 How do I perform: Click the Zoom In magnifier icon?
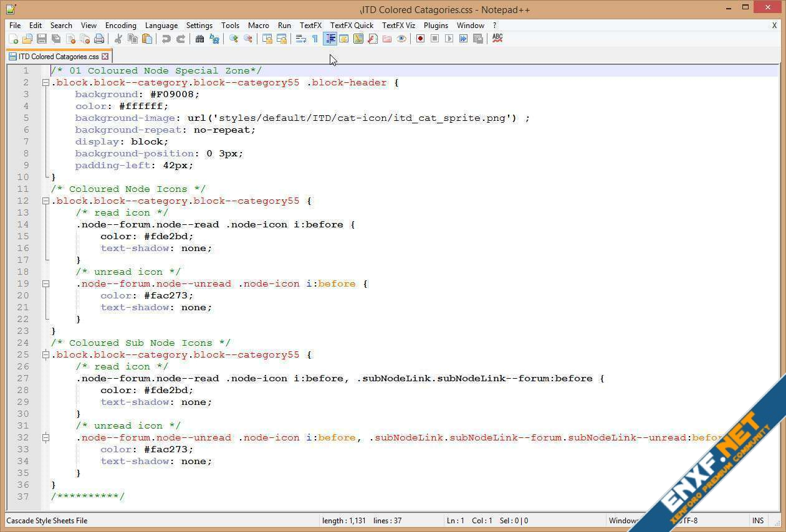[x=234, y=39]
